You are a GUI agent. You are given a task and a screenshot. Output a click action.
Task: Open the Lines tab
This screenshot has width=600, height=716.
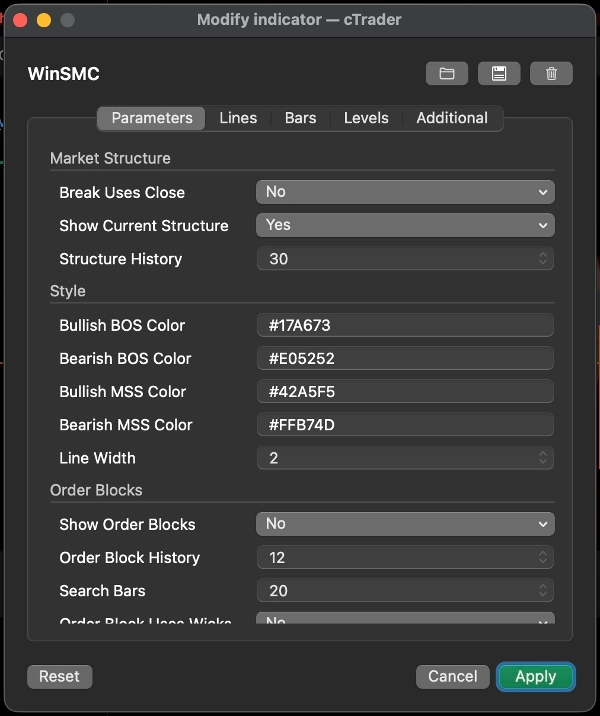[x=238, y=118]
